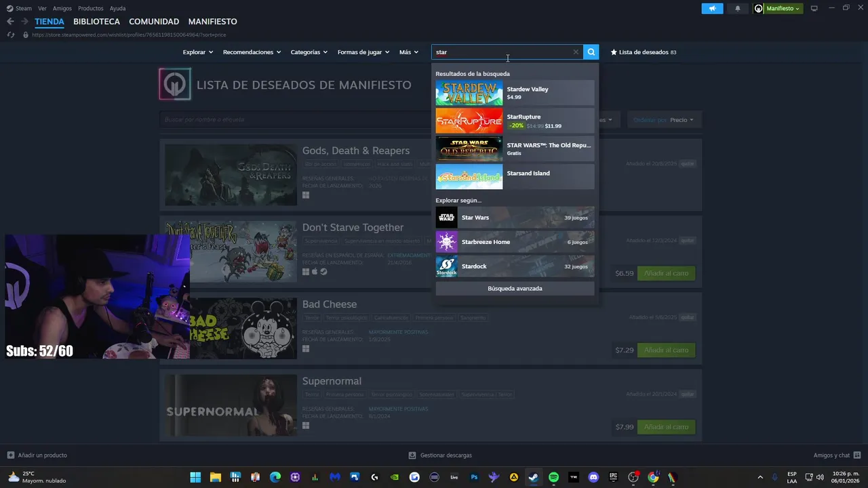Open the announcements megaphone button

pyautogui.click(x=712, y=8)
